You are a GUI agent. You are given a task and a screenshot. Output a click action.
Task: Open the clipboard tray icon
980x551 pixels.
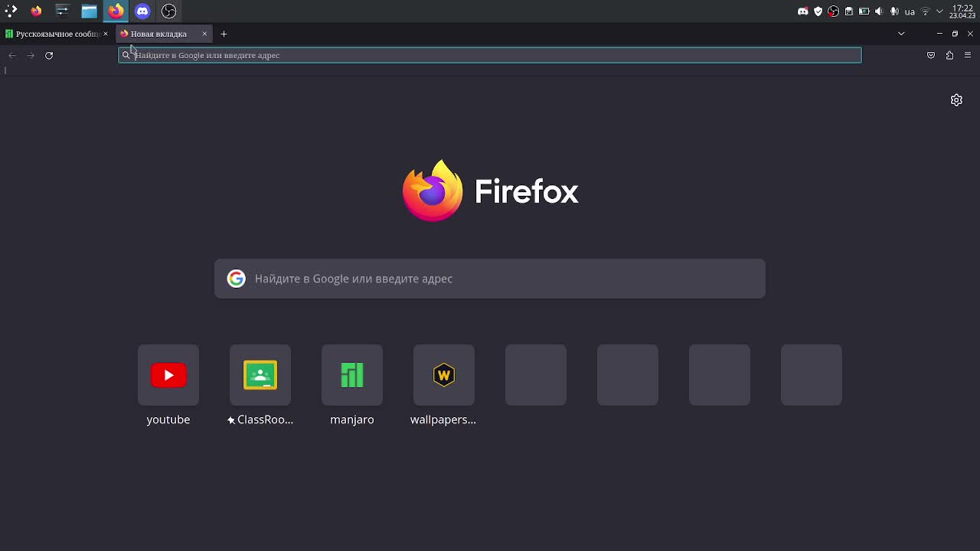pyautogui.click(x=848, y=11)
